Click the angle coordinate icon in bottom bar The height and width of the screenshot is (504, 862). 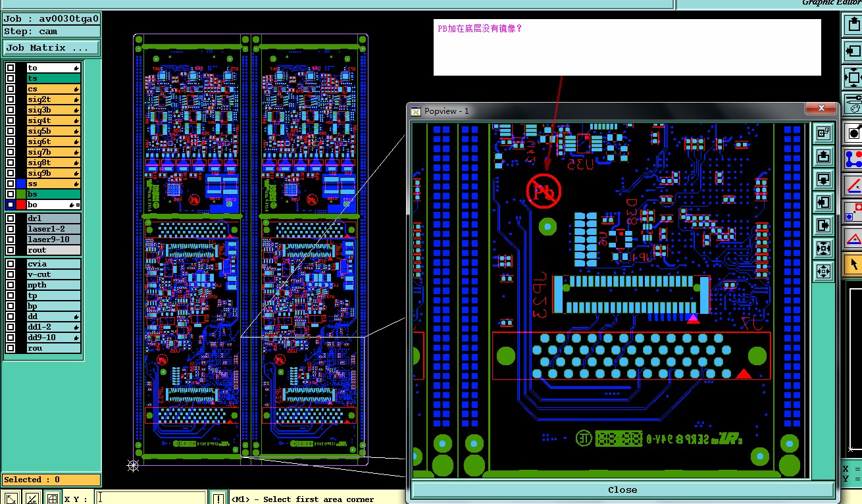31,498
